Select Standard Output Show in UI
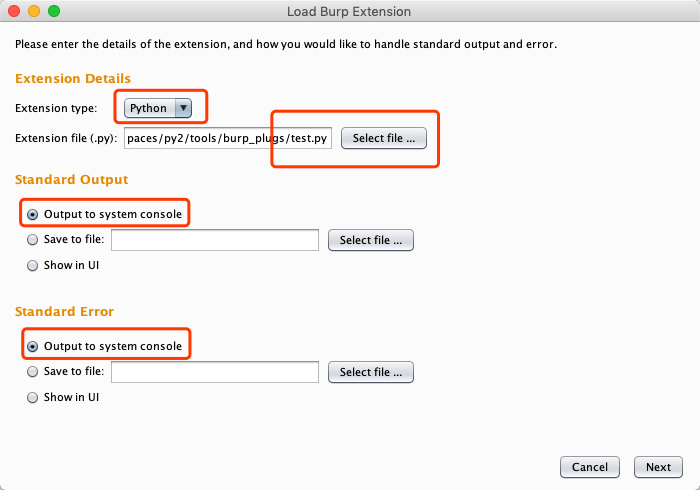700x490 pixels. point(33,266)
